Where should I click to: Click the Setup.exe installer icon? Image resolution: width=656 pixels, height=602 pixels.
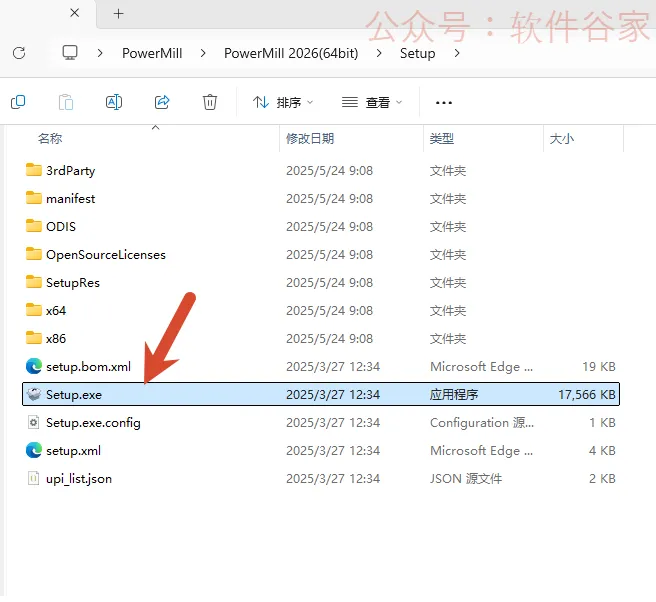tap(33, 394)
